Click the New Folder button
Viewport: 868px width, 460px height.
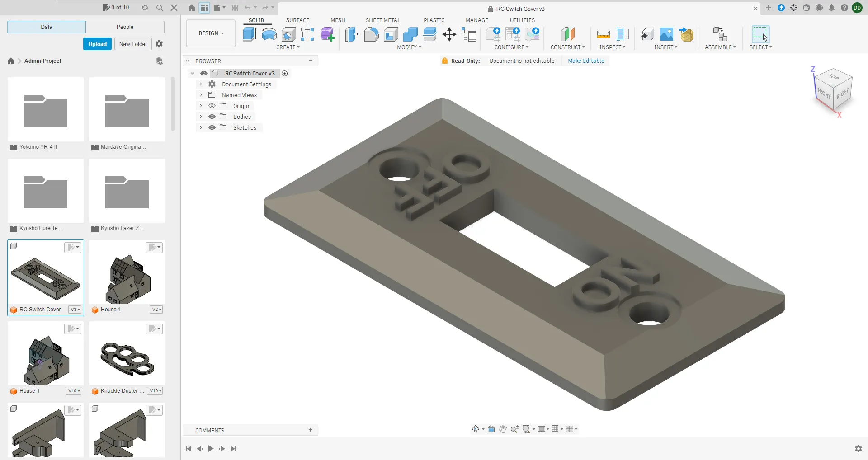point(133,44)
